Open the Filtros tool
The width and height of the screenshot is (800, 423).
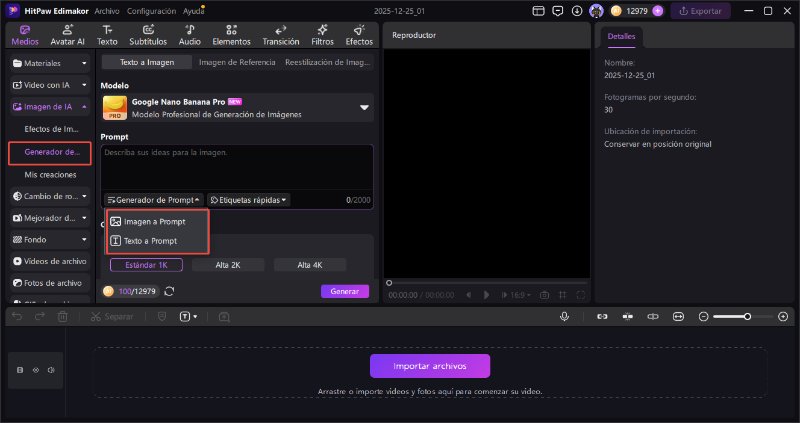click(x=322, y=35)
